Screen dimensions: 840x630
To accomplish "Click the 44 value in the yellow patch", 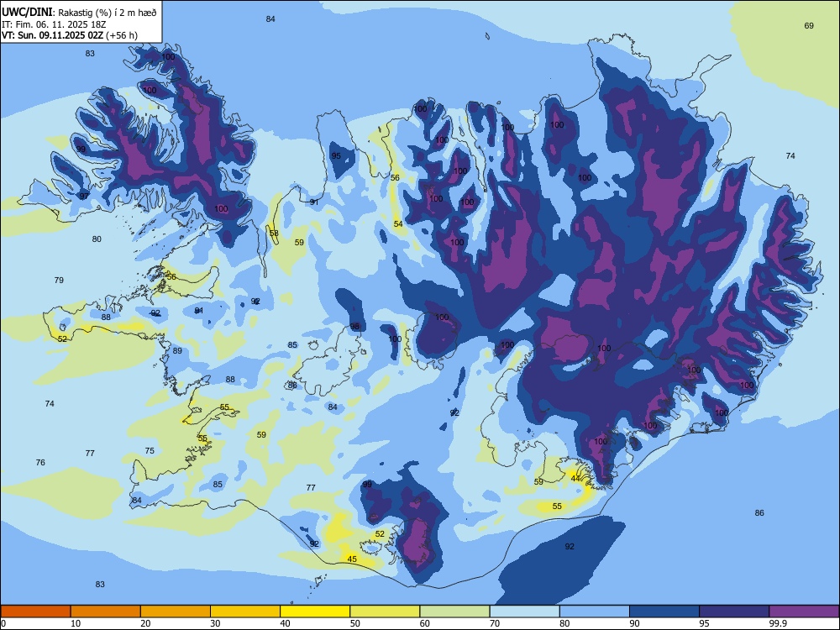I will coord(575,479).
